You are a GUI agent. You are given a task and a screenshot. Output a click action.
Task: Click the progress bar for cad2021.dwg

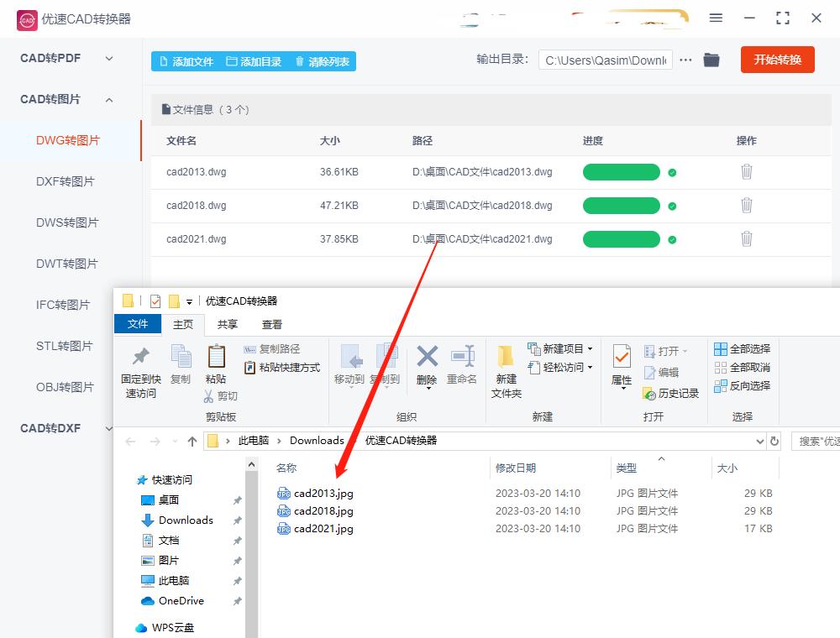coord(621,238)
